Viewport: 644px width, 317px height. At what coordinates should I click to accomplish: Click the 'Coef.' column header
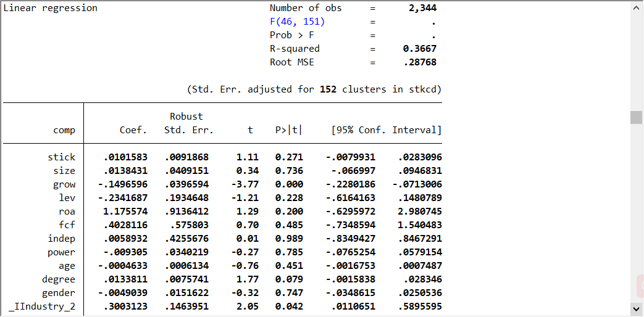coord(133,130)
